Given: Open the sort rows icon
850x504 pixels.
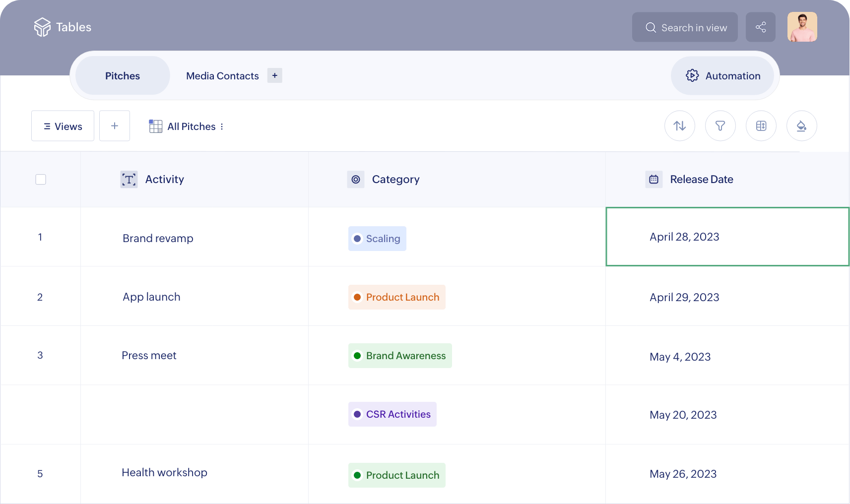Looking at the screenshot, I should tap(679, 126).
